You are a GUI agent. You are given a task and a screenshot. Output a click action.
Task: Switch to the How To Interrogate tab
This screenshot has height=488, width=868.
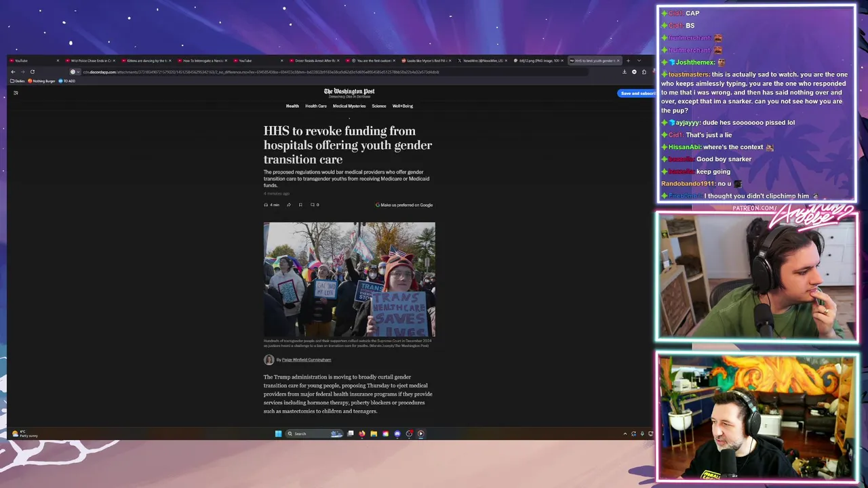tap(202, 61)
